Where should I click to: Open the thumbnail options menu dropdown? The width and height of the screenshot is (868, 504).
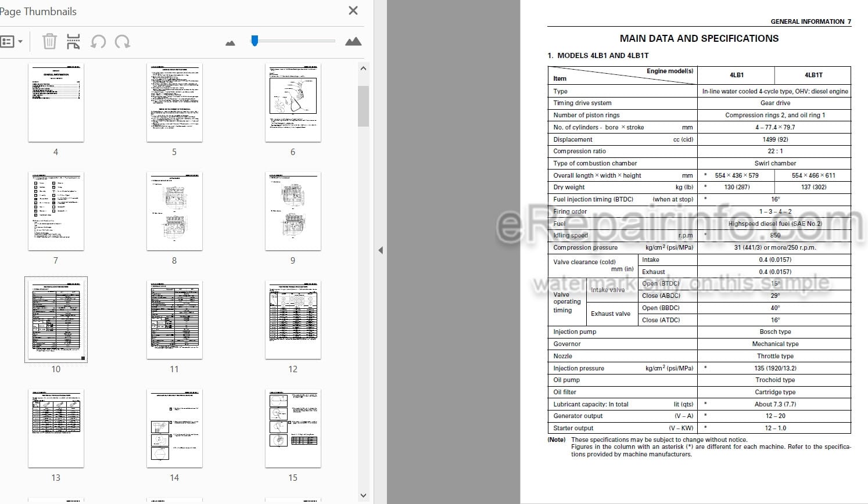click(x=12, y=42)
